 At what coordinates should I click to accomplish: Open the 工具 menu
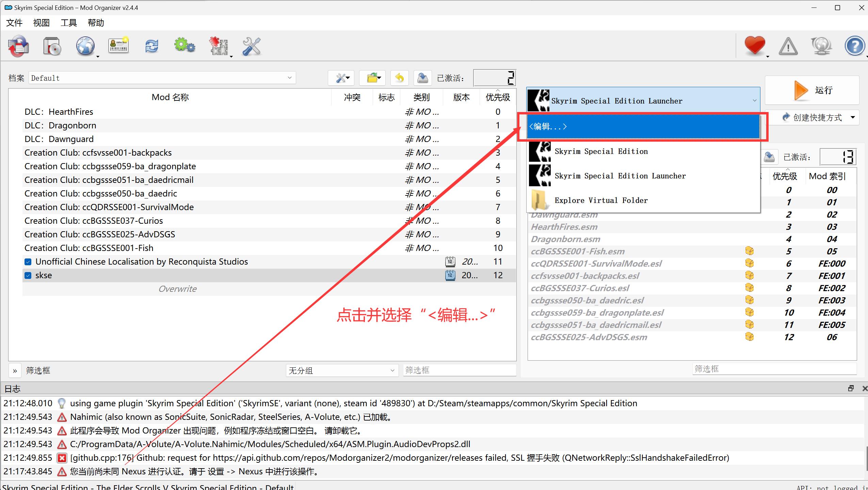click(x=68, y=23)
